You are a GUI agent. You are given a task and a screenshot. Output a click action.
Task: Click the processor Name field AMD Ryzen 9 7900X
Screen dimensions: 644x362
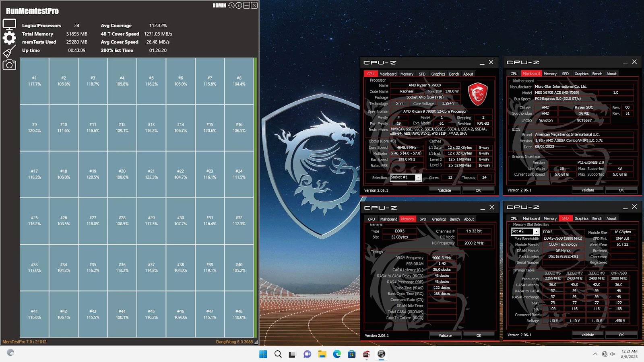(425, 85)
